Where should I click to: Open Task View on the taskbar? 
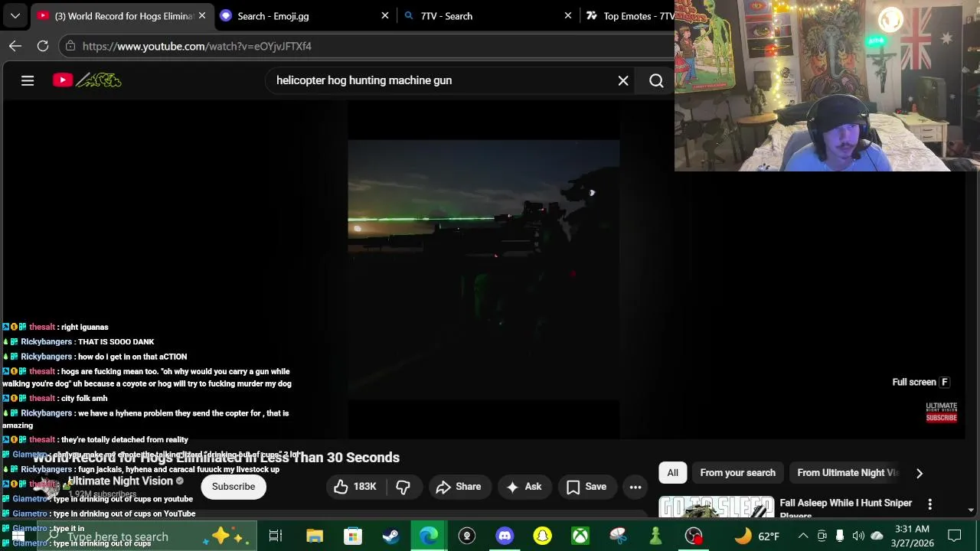(x=276, y=536)
